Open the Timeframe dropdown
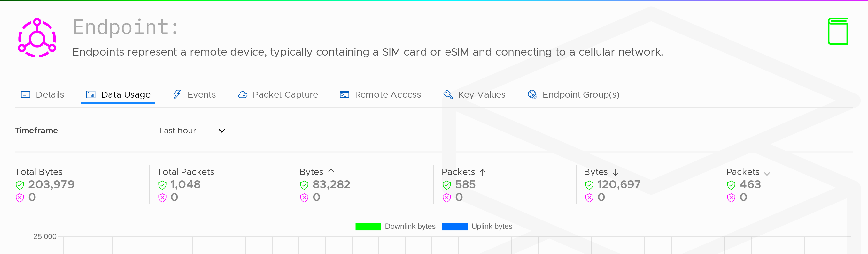The image size is (868, 254). click(x=192, y=131)
